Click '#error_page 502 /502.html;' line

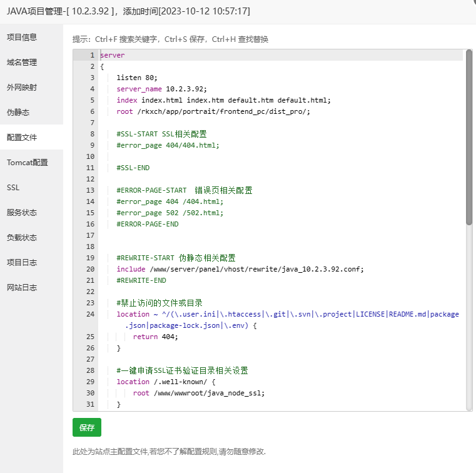coord(170,213)
